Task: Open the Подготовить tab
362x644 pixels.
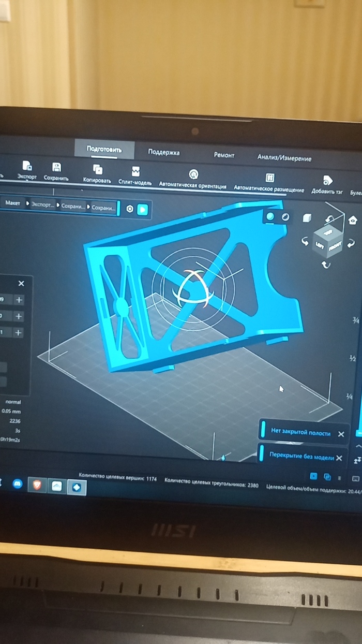Action: pos(104,149)
